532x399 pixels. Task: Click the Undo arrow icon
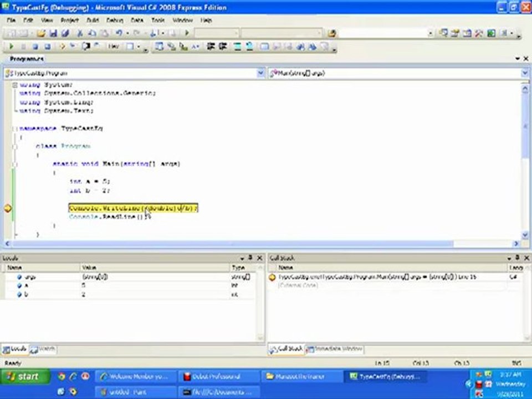pyautogui.click(x=119, y=33)
